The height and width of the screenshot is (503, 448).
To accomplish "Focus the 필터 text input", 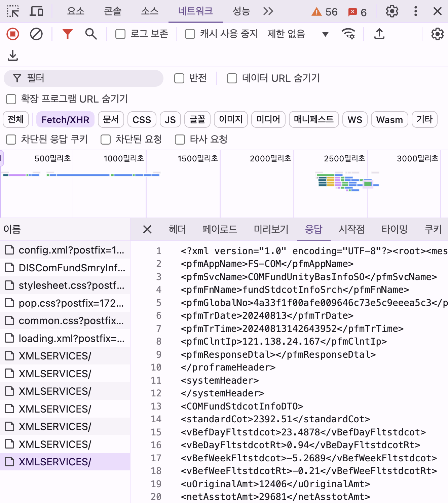I will (83, 78).
